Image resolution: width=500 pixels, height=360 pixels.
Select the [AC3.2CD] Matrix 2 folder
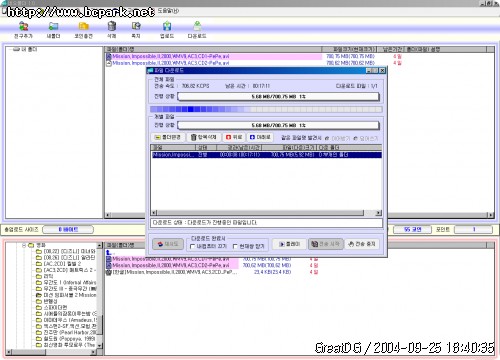[x=70, y=270]
